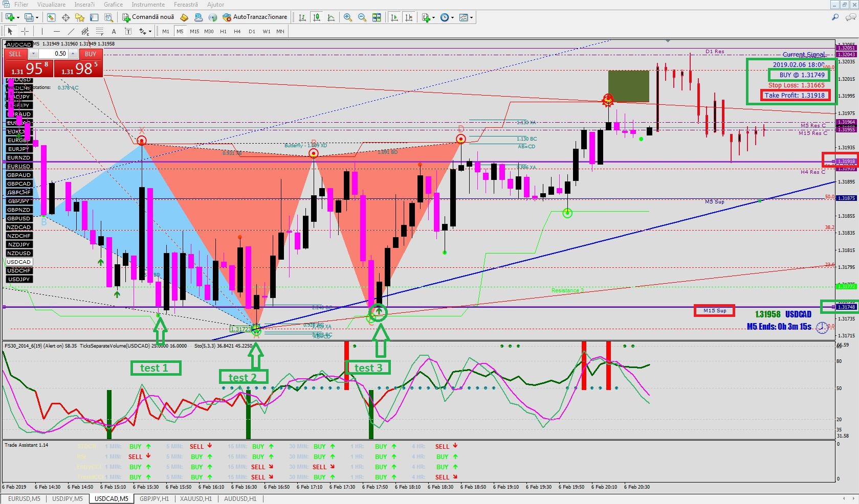Expand the Periods dropdown arrow

click(452, 18)
